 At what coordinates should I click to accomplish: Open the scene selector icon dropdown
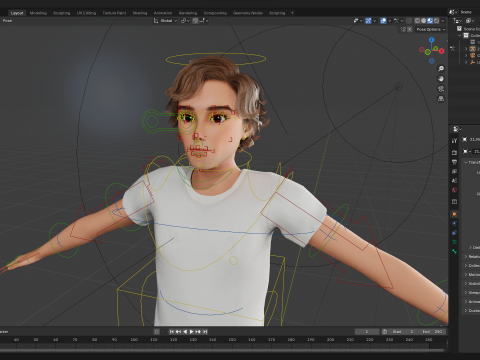point(453,12)
